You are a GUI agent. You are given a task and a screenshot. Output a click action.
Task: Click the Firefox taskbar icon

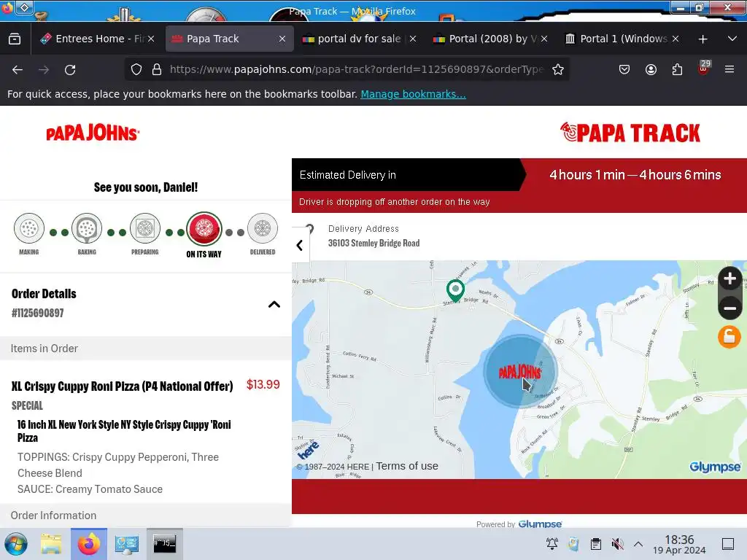click(x=89, y=544)
